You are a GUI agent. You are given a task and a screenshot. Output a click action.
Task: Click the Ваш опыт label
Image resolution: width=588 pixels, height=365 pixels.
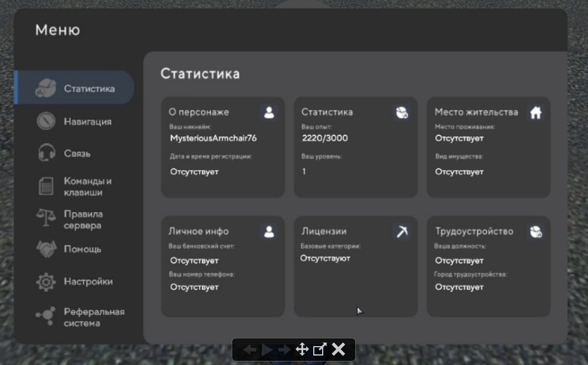(x=317, y=126)
